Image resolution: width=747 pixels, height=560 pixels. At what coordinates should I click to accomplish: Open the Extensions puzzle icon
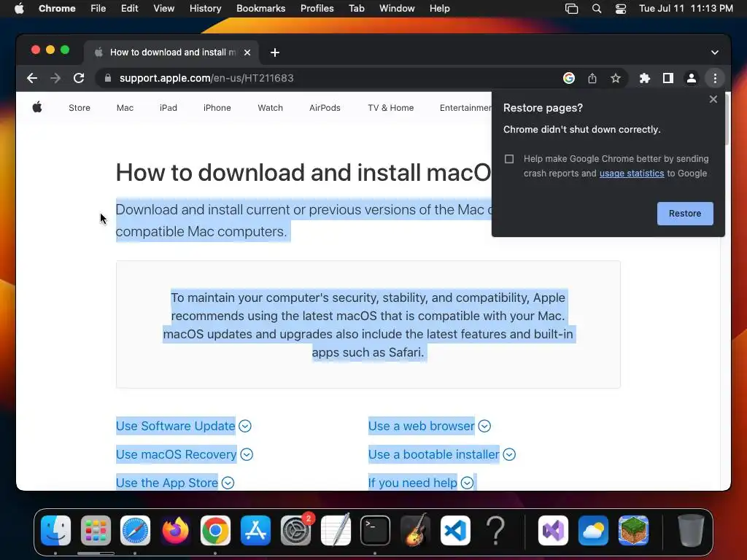tap(645, 78)
